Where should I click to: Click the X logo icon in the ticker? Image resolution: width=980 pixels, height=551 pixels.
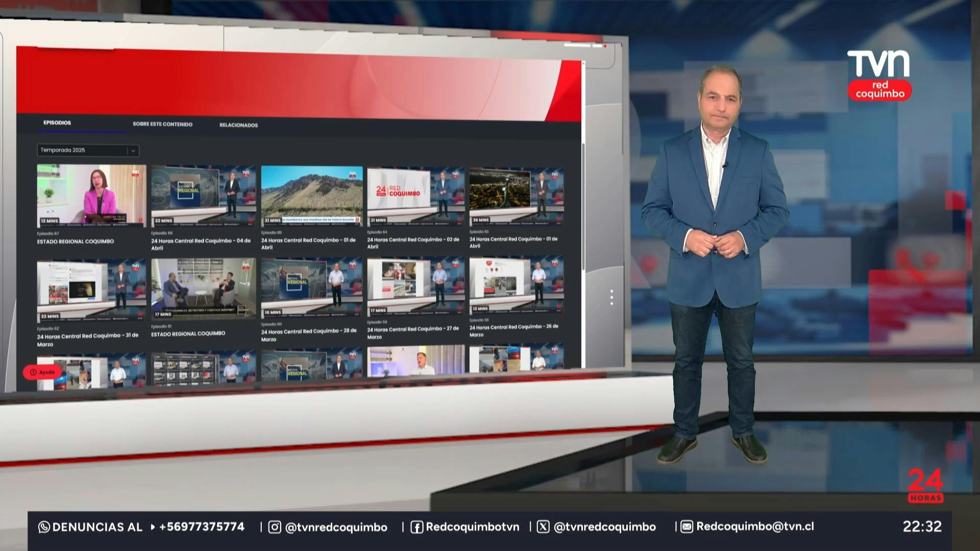point(543,527)
